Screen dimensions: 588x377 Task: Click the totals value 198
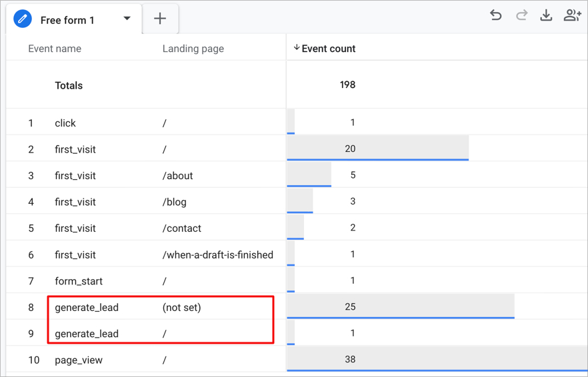pos(347,85)
